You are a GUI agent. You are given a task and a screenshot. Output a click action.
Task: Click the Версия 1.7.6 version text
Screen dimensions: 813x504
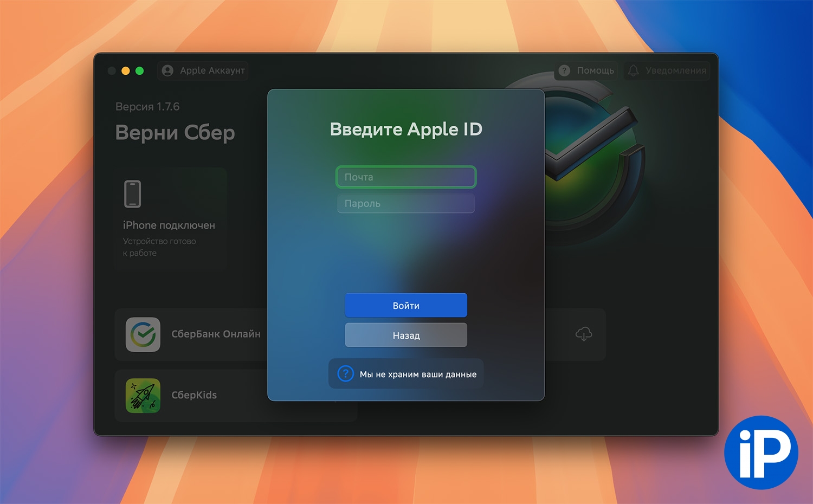coord(147,107)
